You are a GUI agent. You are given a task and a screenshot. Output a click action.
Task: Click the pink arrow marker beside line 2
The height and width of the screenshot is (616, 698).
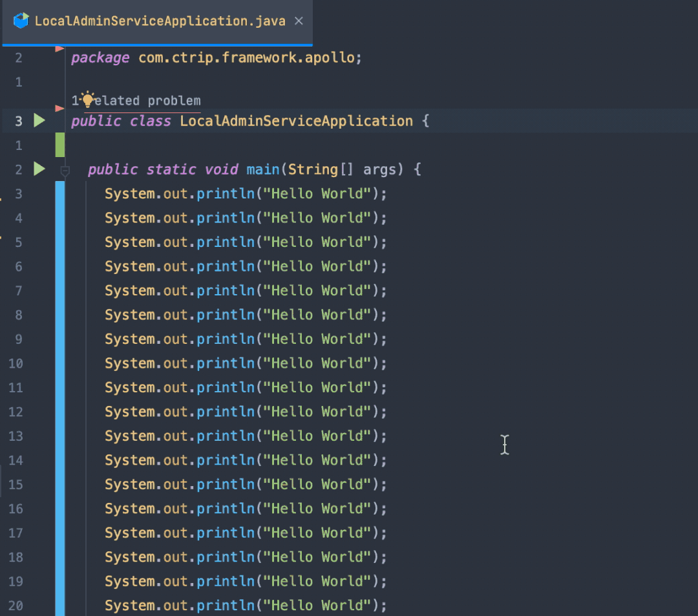click(59, 48)
